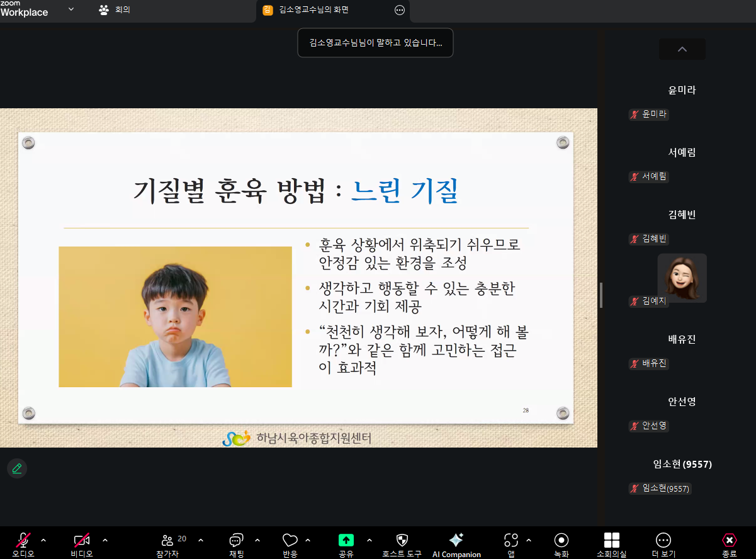Open 반응 reactions heart icon

click(290, 541)
